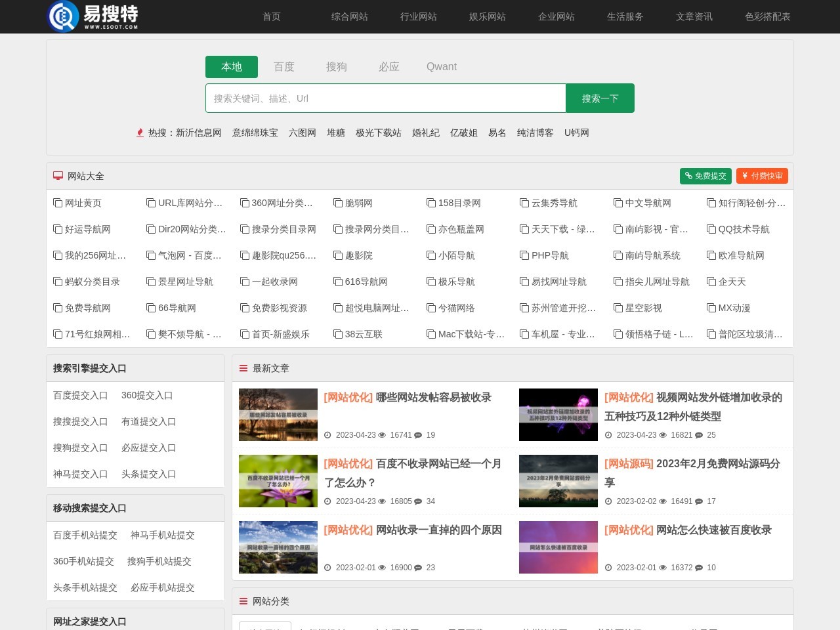Open 色彩搭配表 in the top navigation
Image resolution: width=840 pixels, height=630 pixels.
tap(768, 16)
